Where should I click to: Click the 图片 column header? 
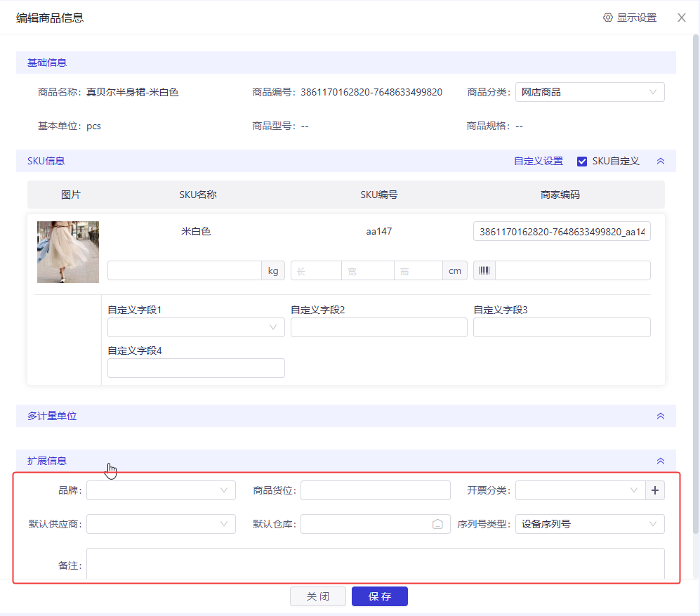(71, 195)
